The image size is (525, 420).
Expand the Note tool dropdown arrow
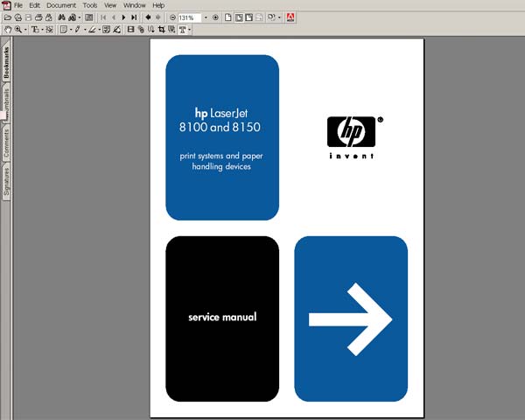pos(71,30)
